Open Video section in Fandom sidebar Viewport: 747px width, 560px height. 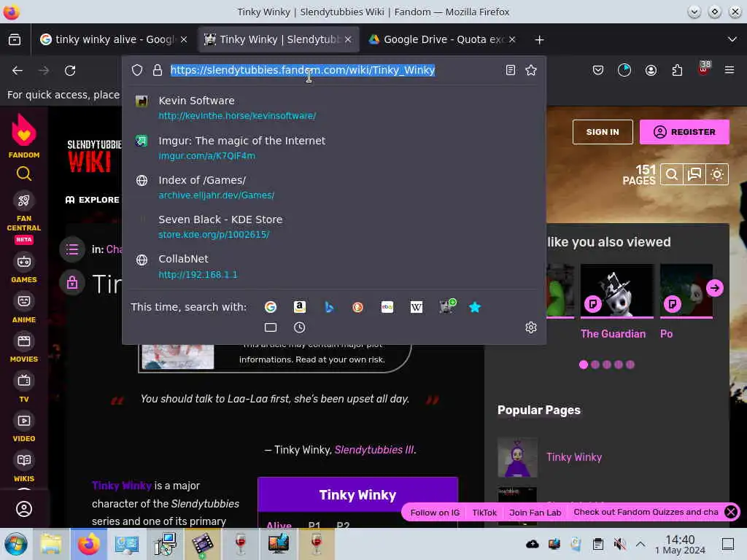(24, 427)
